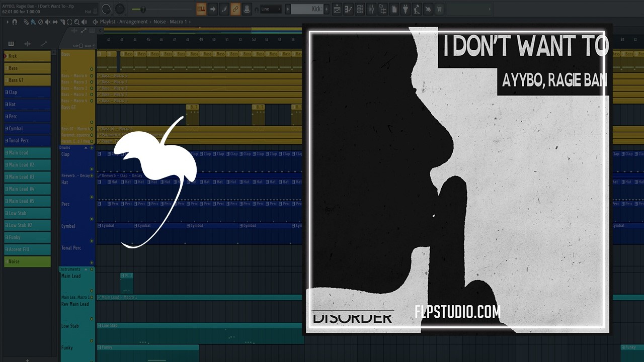The image size is (644, 362).
Task: Open the Channel rack icon
Action: (x=360, y=9)
